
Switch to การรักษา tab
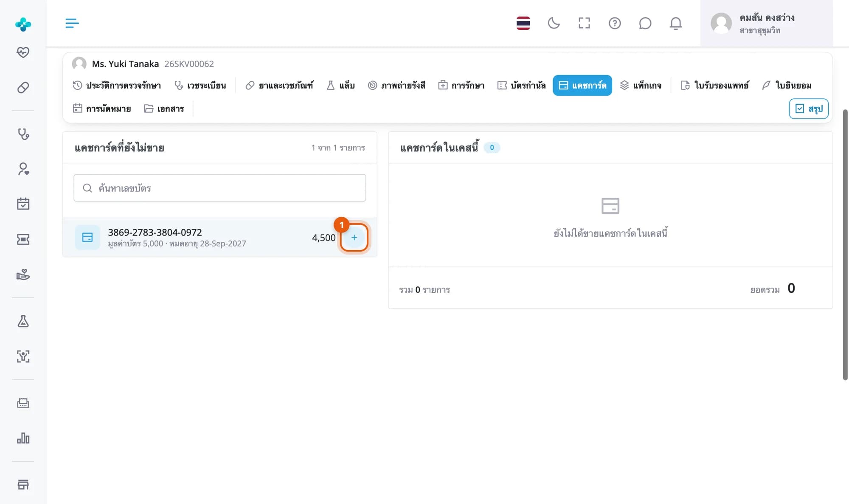click(461, 85)
